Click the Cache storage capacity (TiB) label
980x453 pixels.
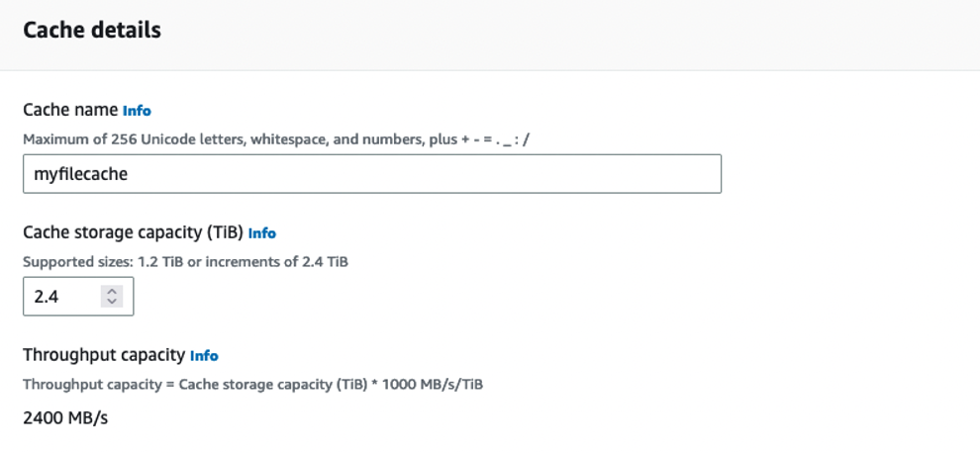(x=133, y=232)
